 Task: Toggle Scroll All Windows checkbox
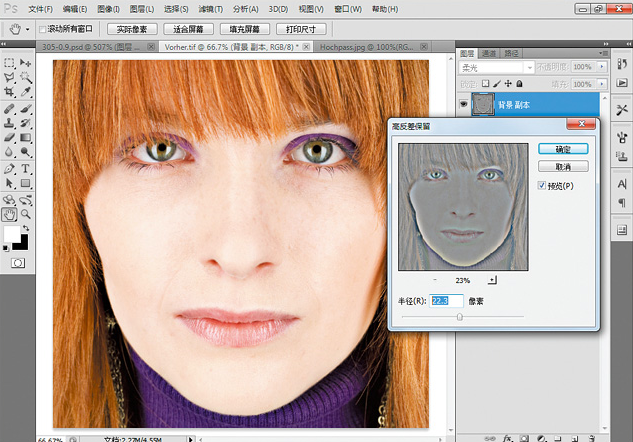click(42, 29)
